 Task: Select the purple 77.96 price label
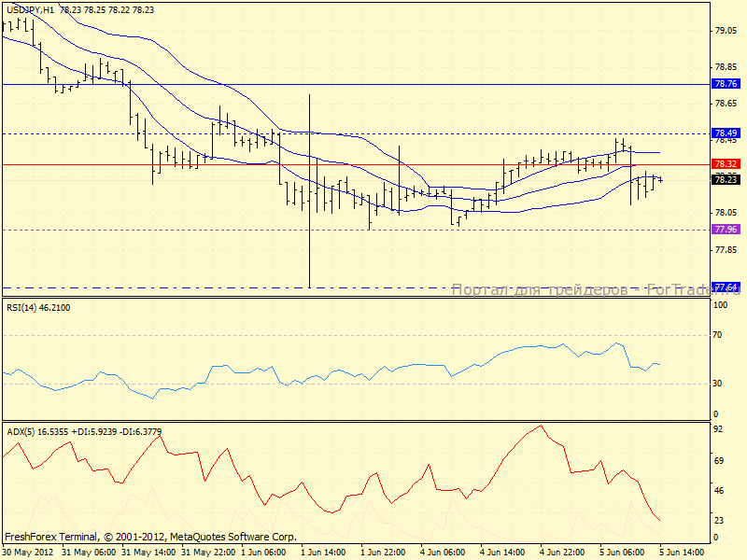tap(726, 230)
